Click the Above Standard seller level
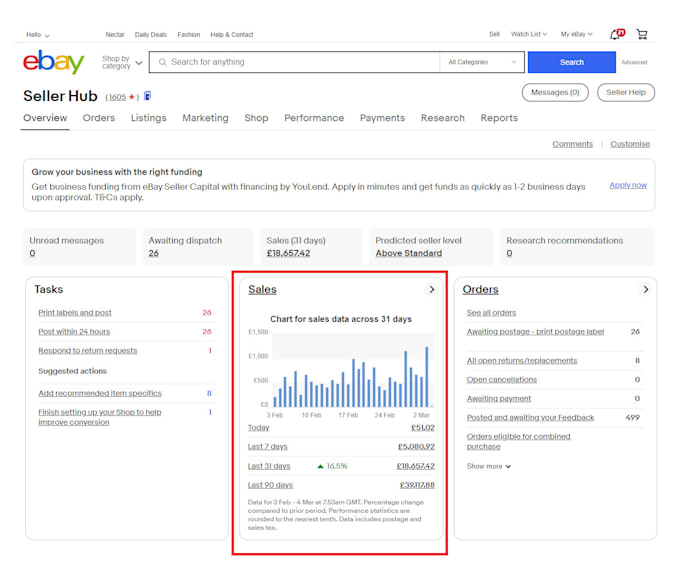The height and width of the screenshot is (564, 680). click(409, 253)
